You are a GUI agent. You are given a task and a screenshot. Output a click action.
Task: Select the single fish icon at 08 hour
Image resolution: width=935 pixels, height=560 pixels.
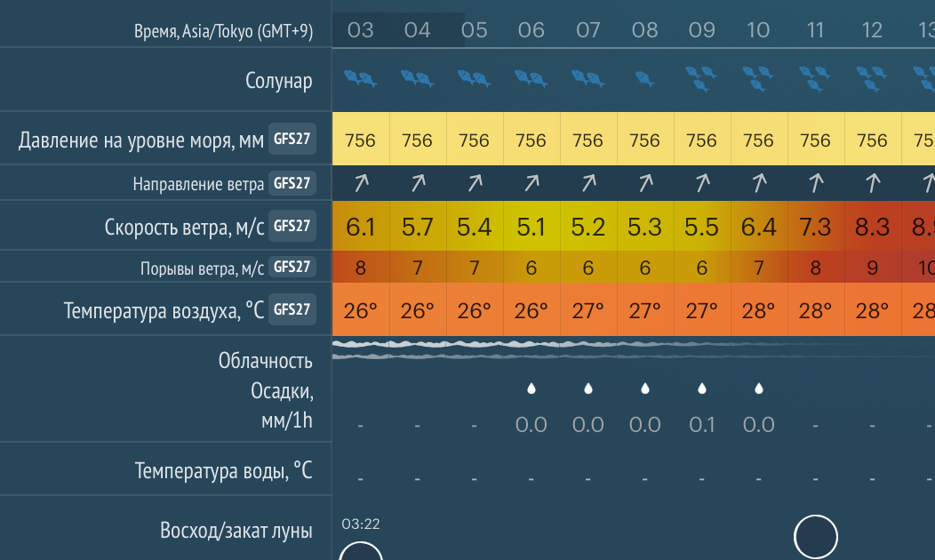[644, 79]
